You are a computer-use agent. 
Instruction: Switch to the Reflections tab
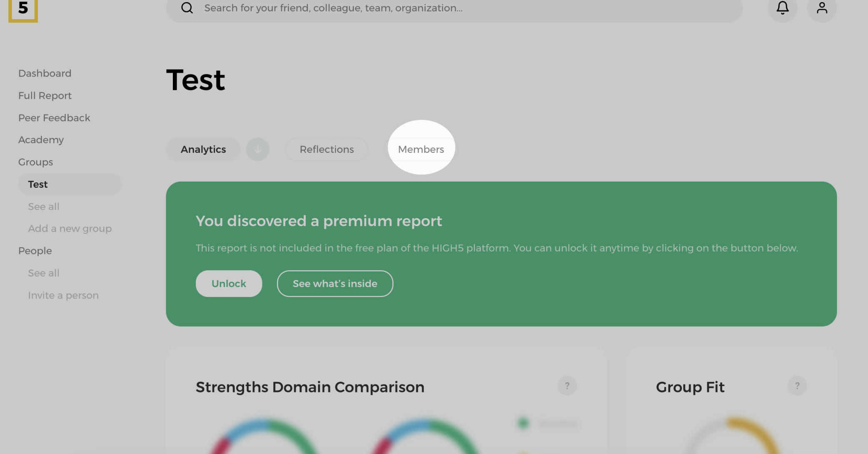(327, 149)
